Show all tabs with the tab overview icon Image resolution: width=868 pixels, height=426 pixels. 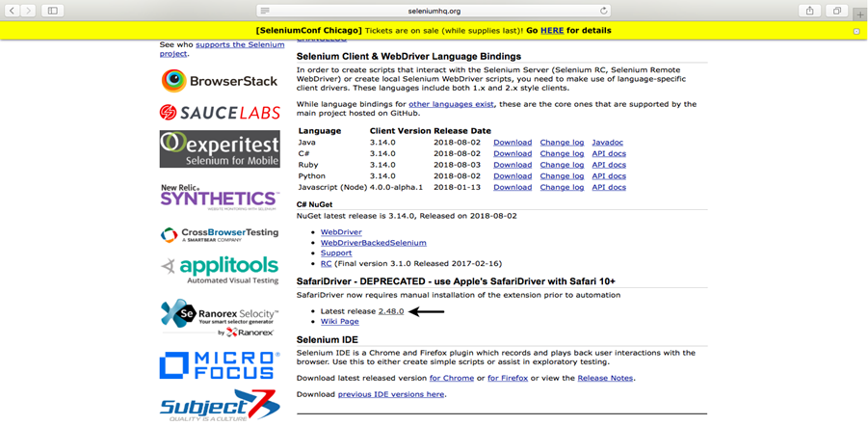[x=837, y=10]
